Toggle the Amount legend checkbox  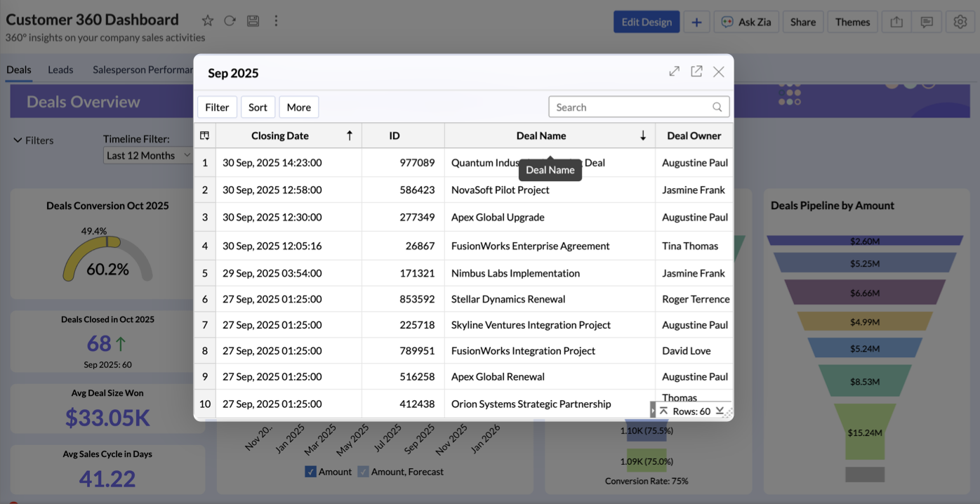pyautogui.click(x=310, y=472)
